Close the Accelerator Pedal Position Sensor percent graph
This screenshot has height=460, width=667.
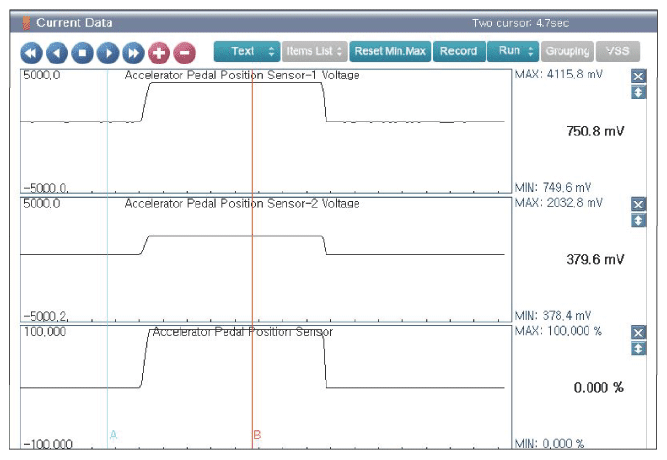[x=638, y=332]
